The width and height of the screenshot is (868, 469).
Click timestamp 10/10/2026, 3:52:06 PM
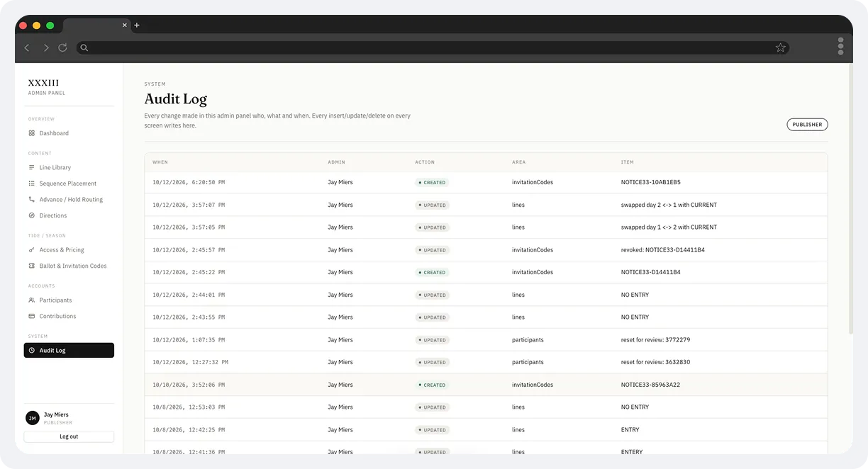(189, 385)
